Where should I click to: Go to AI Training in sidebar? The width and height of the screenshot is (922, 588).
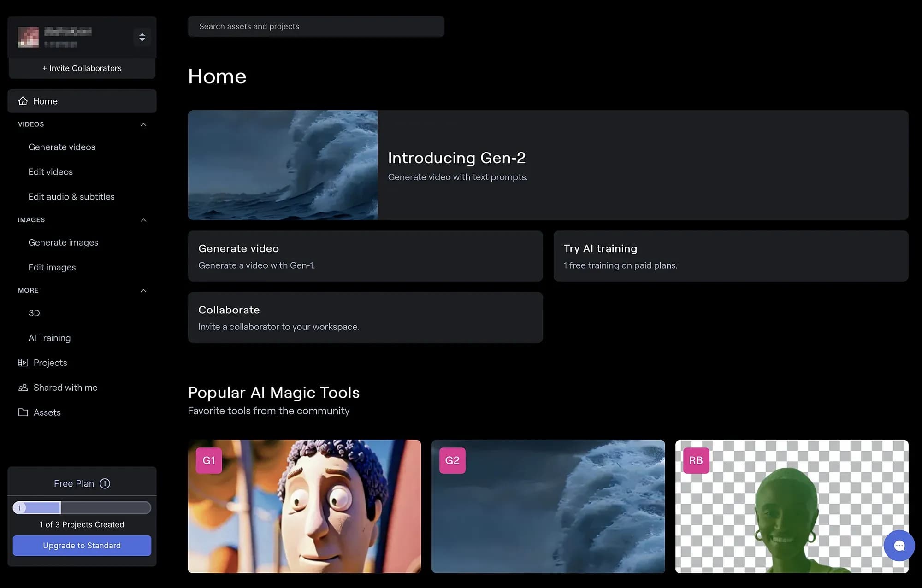tap(49, 338)
